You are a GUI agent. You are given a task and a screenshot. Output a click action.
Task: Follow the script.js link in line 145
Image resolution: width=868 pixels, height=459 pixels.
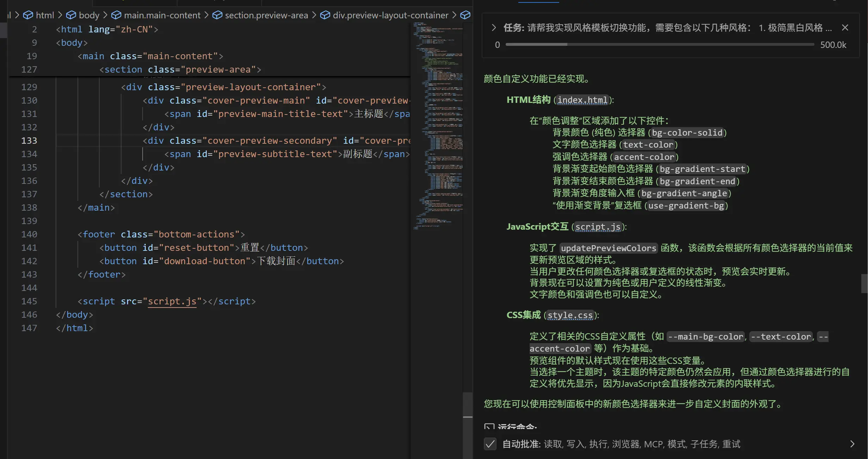[172, 301]
